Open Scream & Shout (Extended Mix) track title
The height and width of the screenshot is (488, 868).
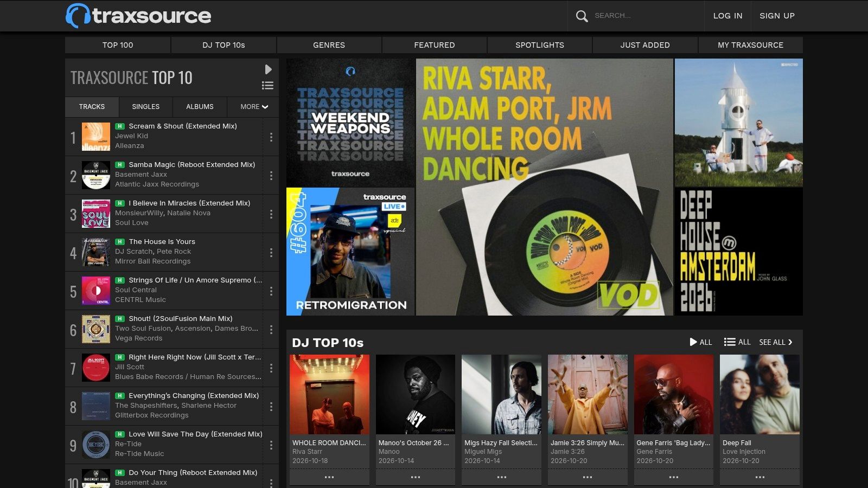click(183, 126)
